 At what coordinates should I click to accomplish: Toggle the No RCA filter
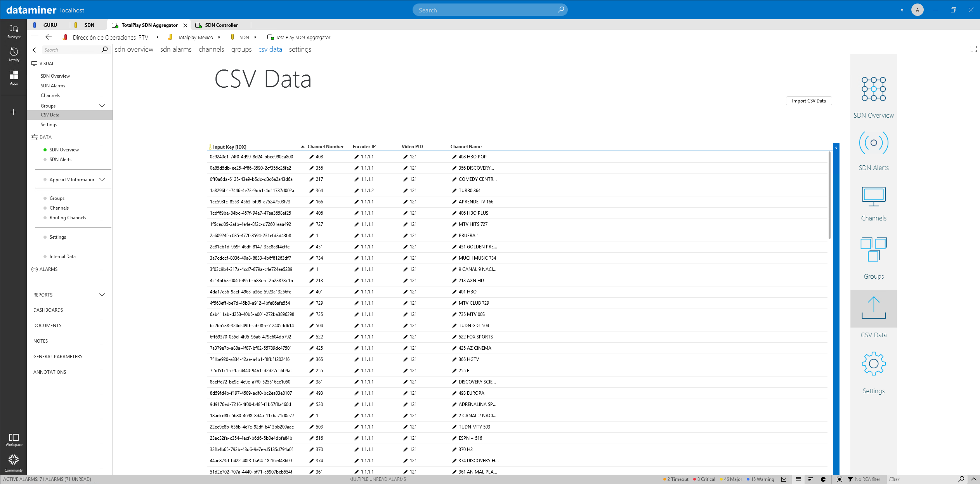click(x=864, y=479)
